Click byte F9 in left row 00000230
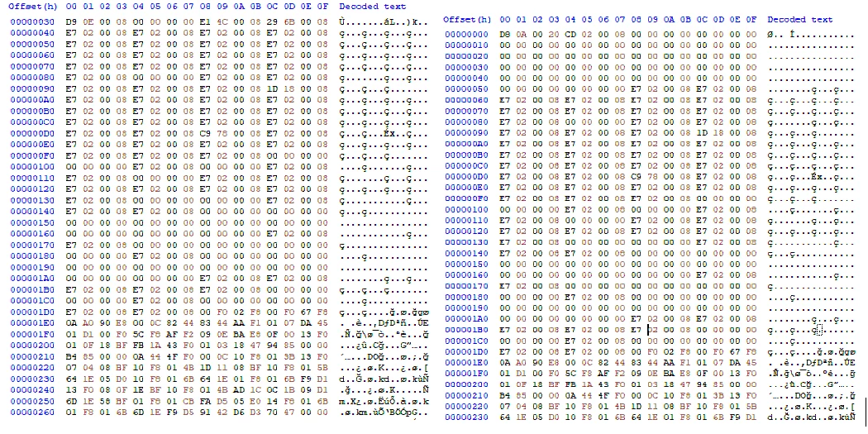Image resolution: width=868 pixels, height=434 pixels. point(305,379)
